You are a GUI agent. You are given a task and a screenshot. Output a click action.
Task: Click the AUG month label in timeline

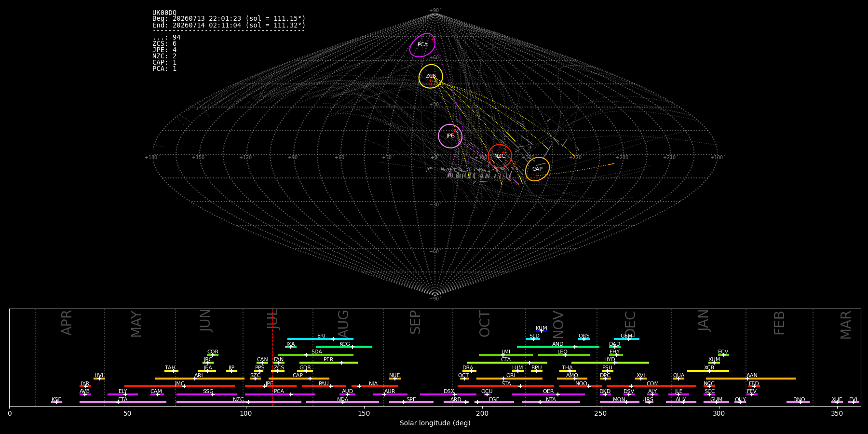pos(343,323)
